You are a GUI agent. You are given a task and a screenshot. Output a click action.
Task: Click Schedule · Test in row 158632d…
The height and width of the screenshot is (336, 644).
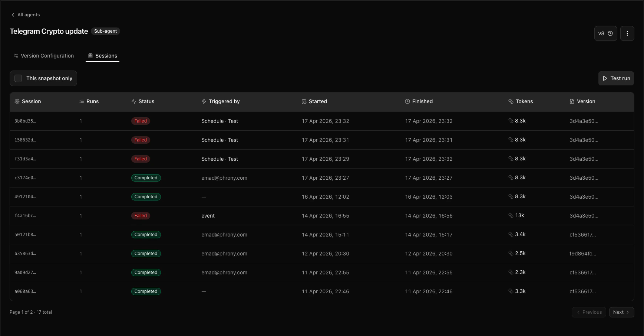tap(220, 140)
